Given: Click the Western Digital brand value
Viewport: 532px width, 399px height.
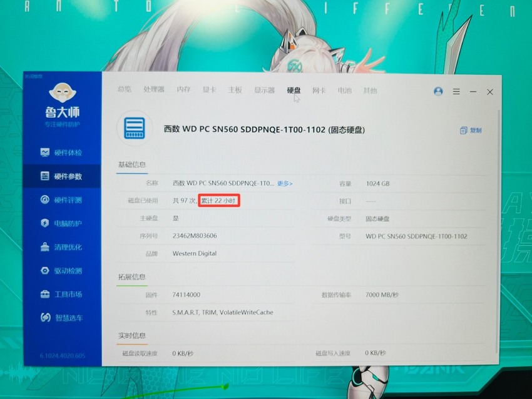Looking at the screenshot, I should 195,253.
